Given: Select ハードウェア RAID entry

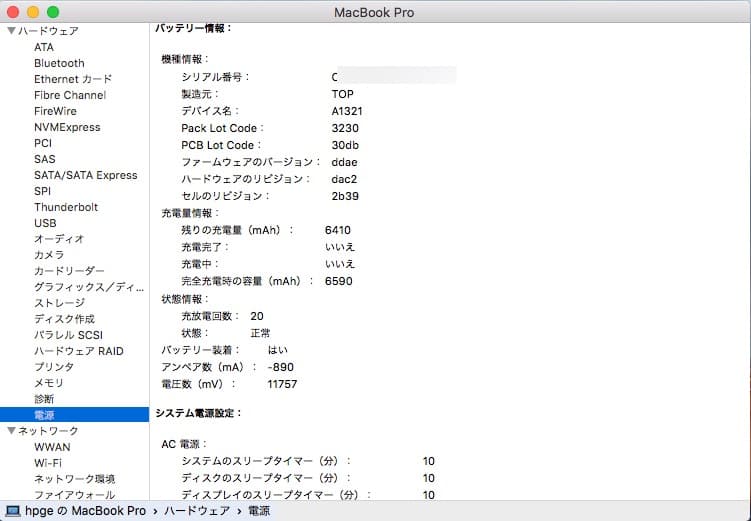Looking at the screenshot, I should [x=79, y=351].
